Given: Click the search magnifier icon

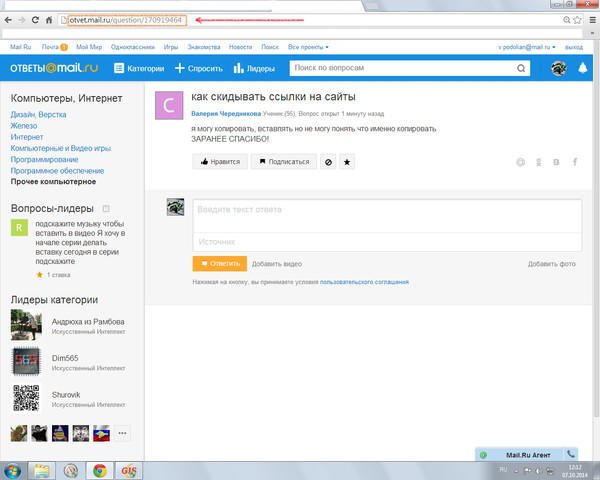Looking at the screenshot, I should (521, 68).
